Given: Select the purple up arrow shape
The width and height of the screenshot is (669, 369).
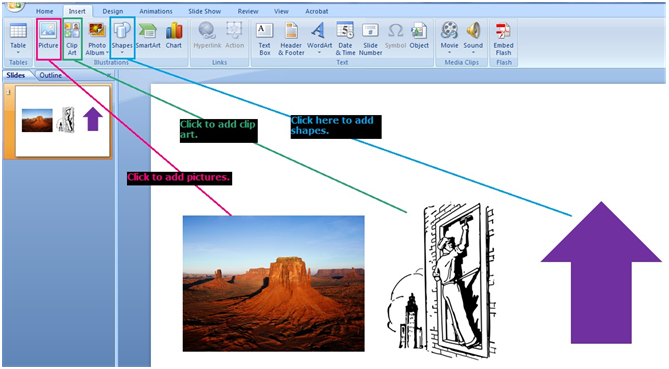Looking at the screenshot, I should [x=601, y=272].
